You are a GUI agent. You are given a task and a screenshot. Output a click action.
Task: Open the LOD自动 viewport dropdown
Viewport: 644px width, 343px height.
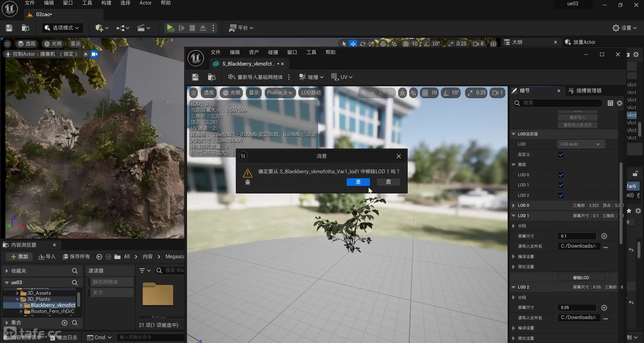click(x=311, y=93)
